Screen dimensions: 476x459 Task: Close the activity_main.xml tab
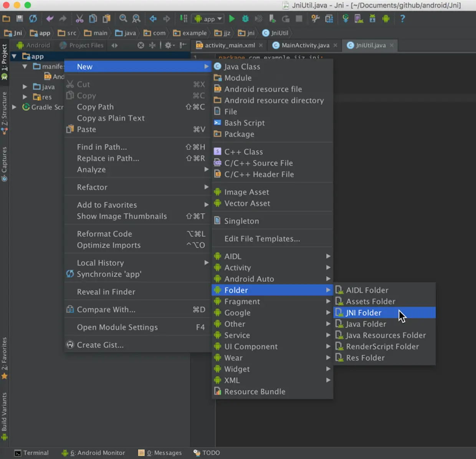(261, 45)
